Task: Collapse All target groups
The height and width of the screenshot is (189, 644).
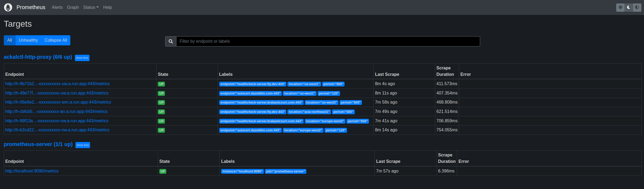Action: coord(56,40)
